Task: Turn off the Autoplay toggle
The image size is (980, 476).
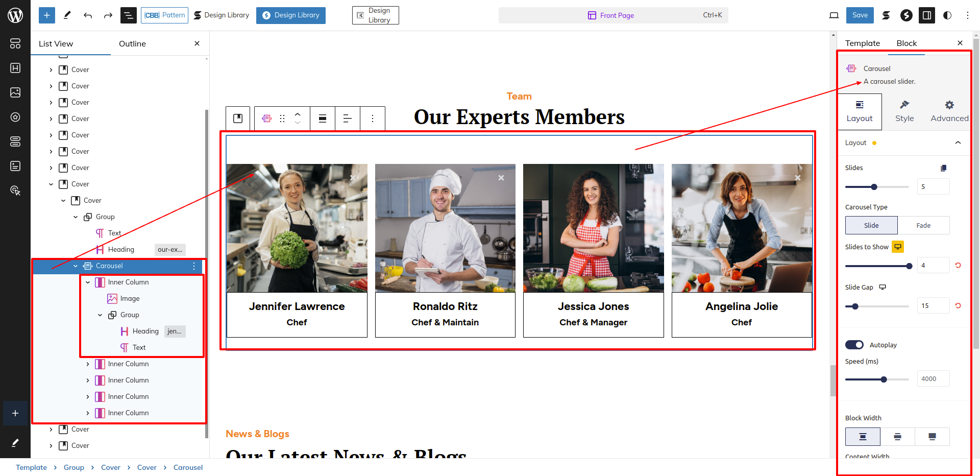Action: [854, 345]
